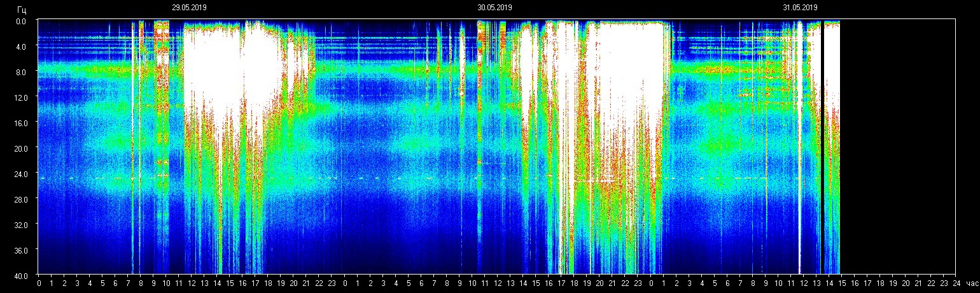Screen dimensions: 980x293
Task: Select the 8.0 frequency axis label
Action: click(21, 72)
